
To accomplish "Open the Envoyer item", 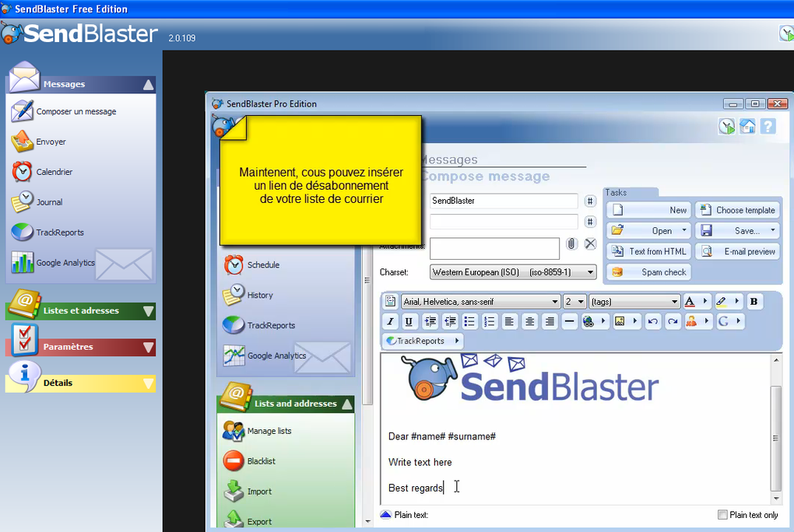I will pos(39,142).
